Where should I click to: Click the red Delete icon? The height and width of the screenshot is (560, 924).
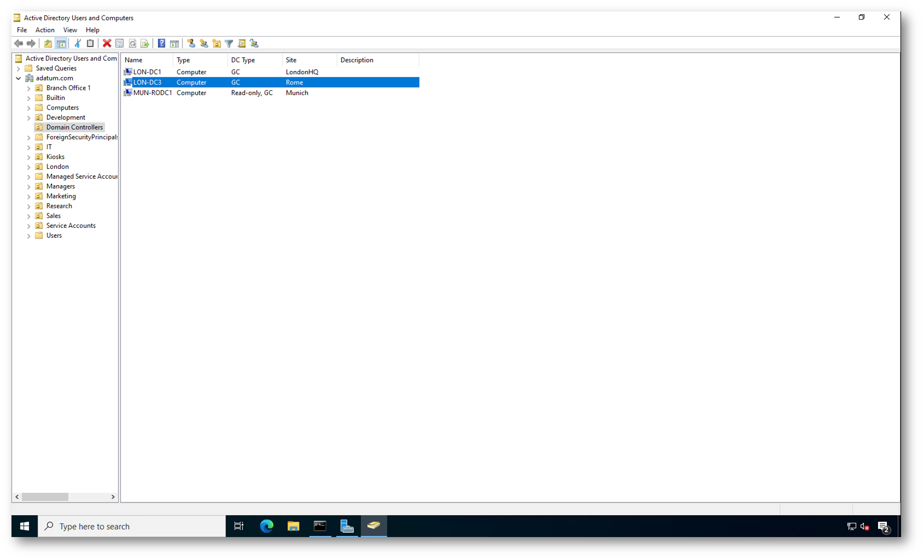coord(107,44)
